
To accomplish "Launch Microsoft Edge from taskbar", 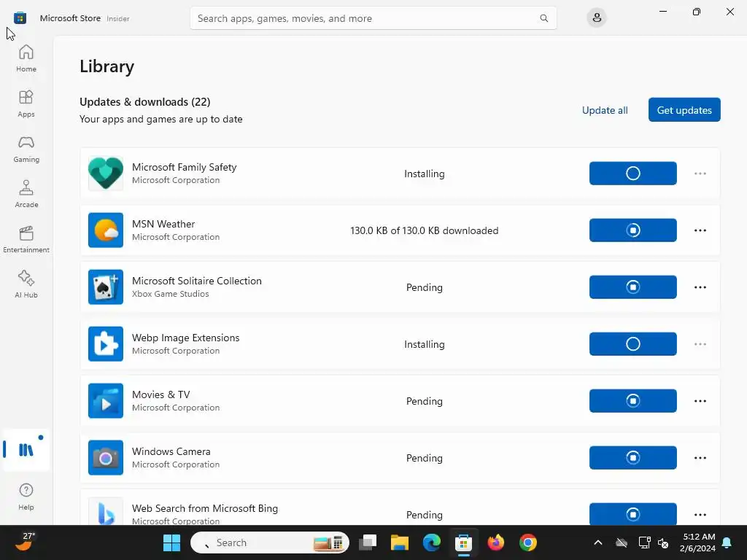I will click(x=432, y=542).
